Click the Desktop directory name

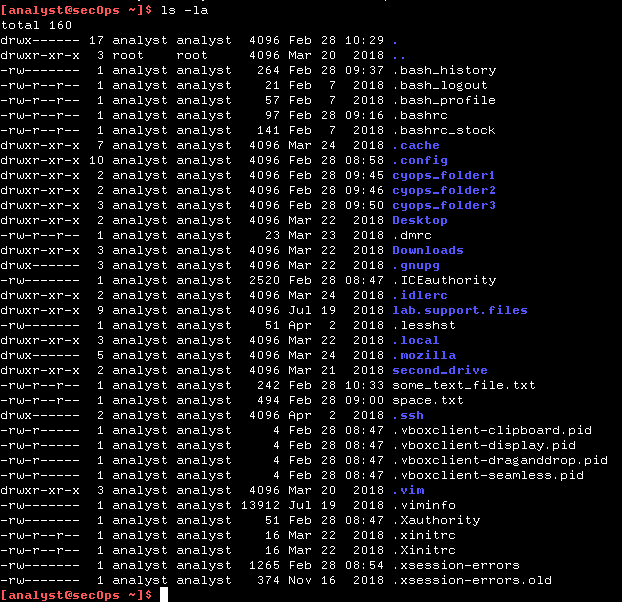point(420,220)
